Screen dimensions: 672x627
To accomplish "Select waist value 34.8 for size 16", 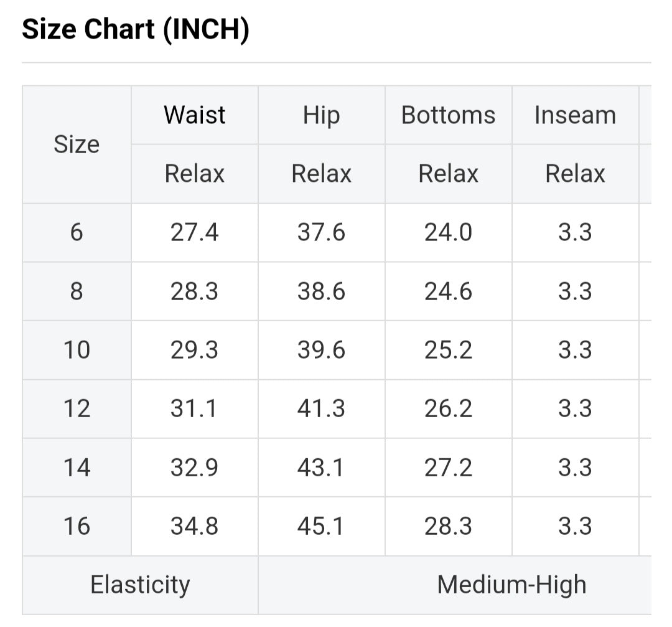I will (194, 526).
